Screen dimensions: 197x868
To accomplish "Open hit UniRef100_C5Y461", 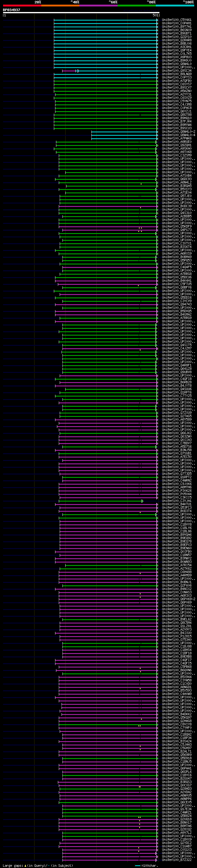I will point(177,20).
